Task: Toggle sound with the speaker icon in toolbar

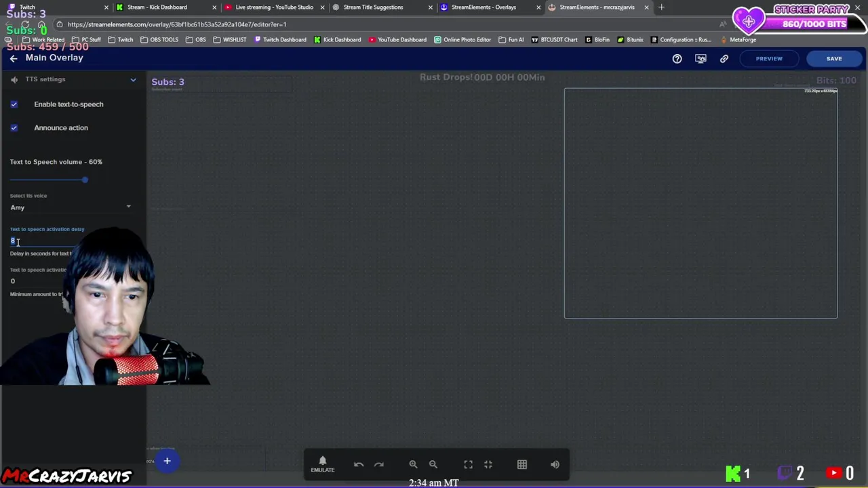Action: pyautogui.click(x=555, y=464)
